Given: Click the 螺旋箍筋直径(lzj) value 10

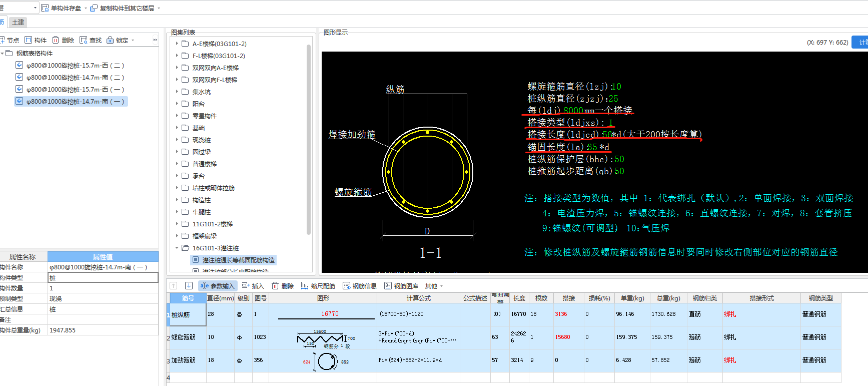Looking at the screenshot, I should click(x=616, y=87).
